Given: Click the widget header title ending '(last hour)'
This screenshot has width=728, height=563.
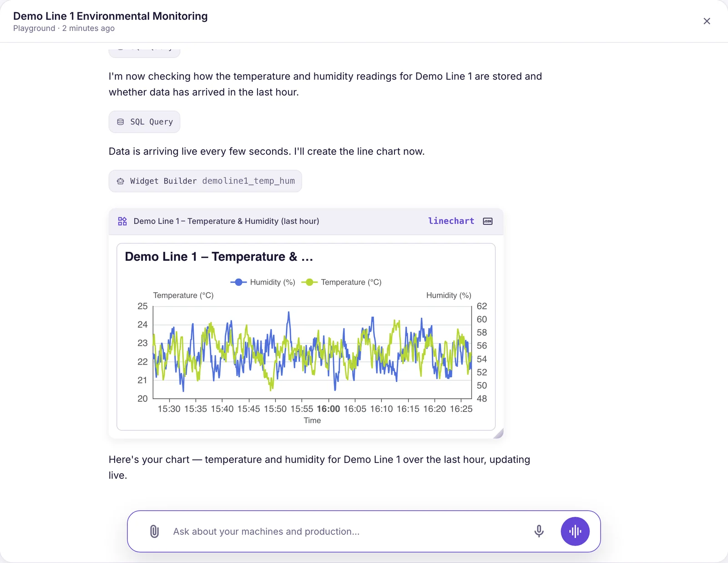Looking at the screenshot, I should pos(226,221).
